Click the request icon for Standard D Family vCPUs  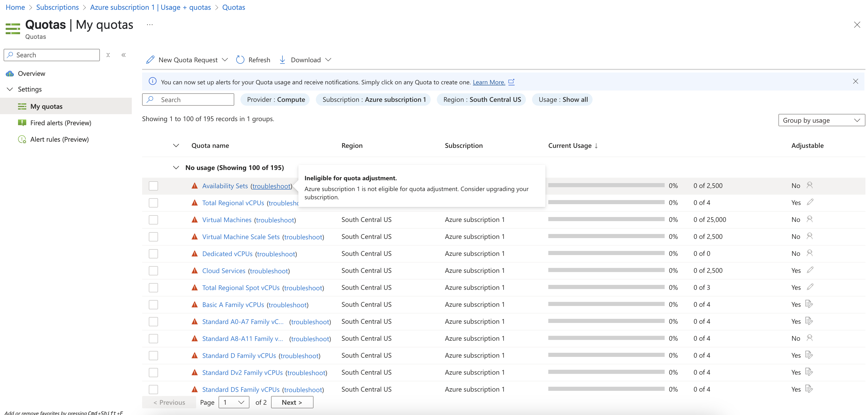point(809,355)
